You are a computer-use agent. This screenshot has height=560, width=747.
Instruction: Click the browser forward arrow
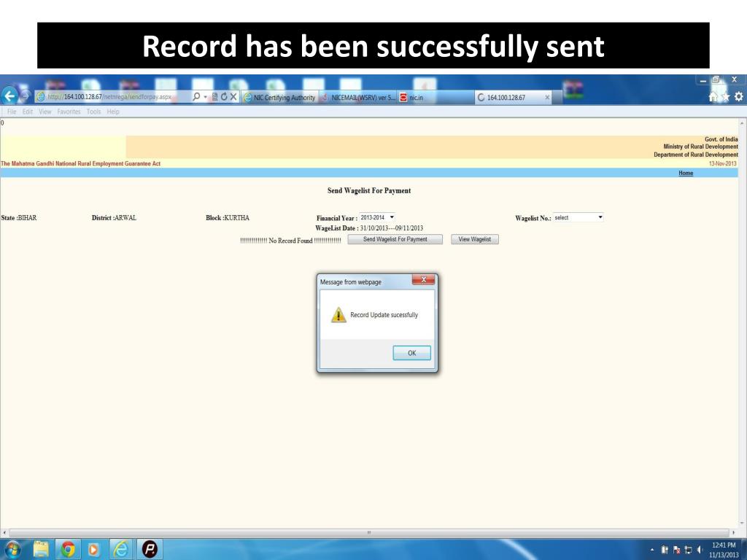pos(26,96)
